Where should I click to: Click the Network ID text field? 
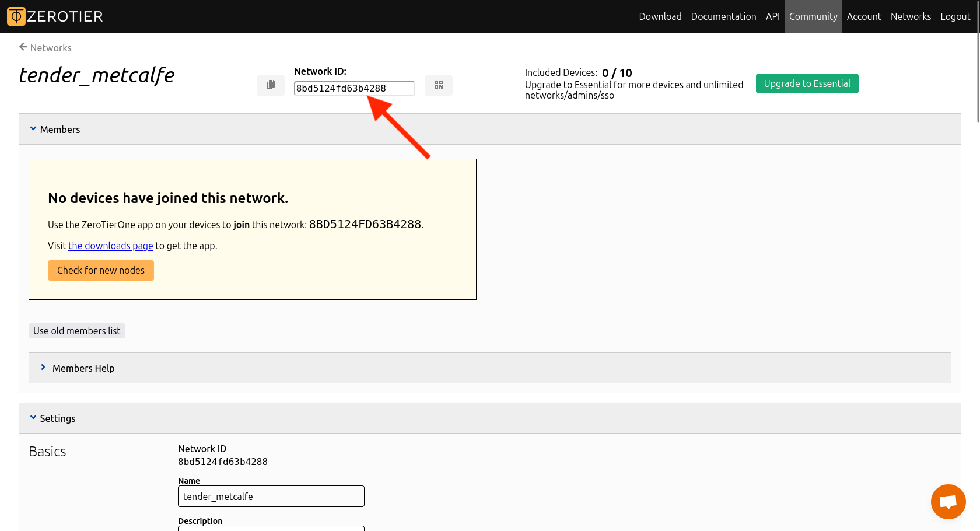(x=354, y=88)
